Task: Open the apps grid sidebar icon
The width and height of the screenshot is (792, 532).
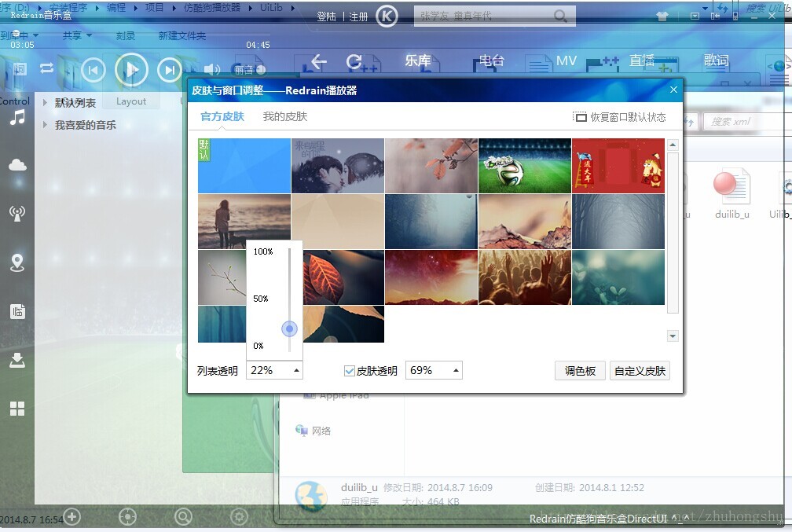Action: point(17,409)
